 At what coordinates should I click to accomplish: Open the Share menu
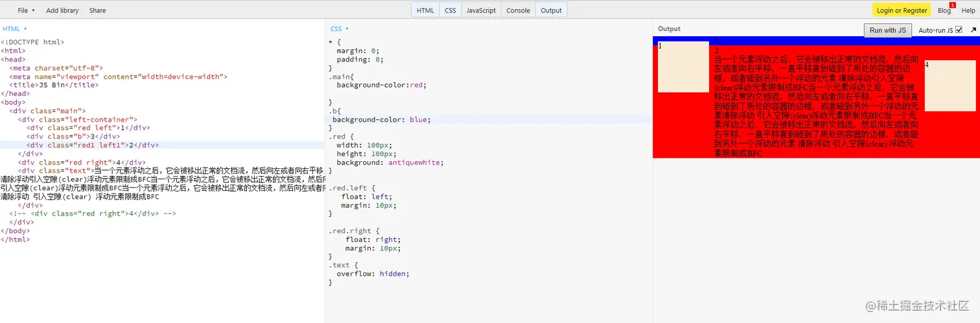click(97, 10)
